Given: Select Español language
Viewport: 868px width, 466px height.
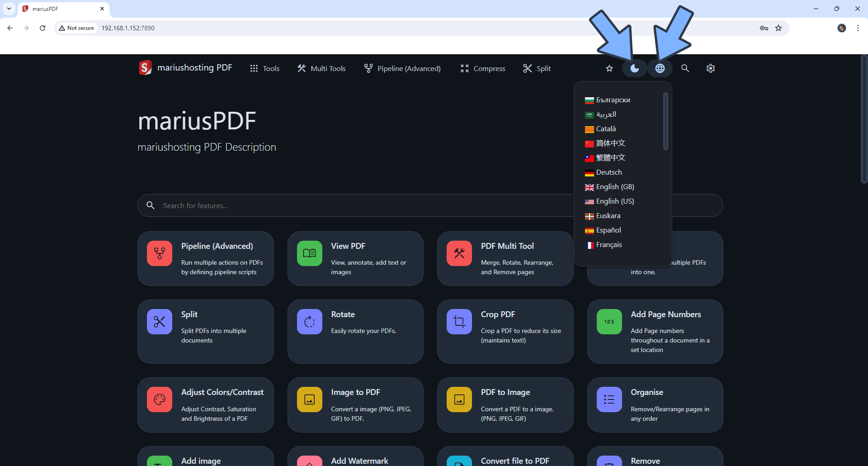Looking at the screenshot, I should tap(603, 230).
